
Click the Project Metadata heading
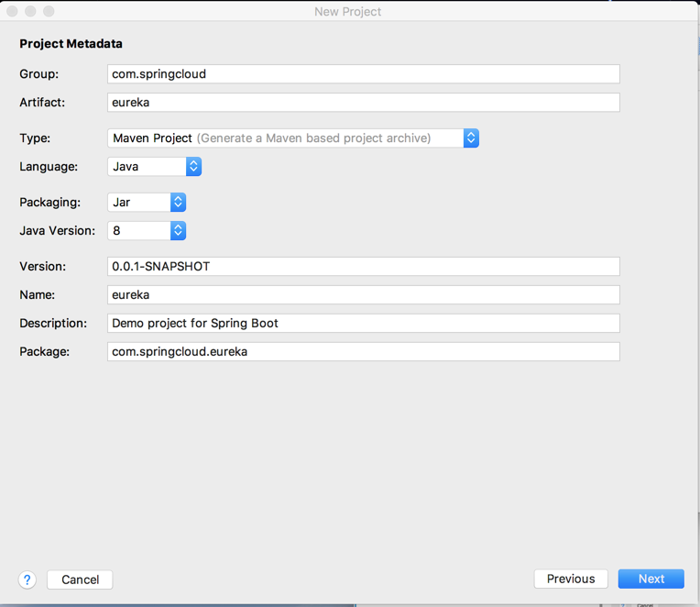pyautogui.click(x=71, y=44)
